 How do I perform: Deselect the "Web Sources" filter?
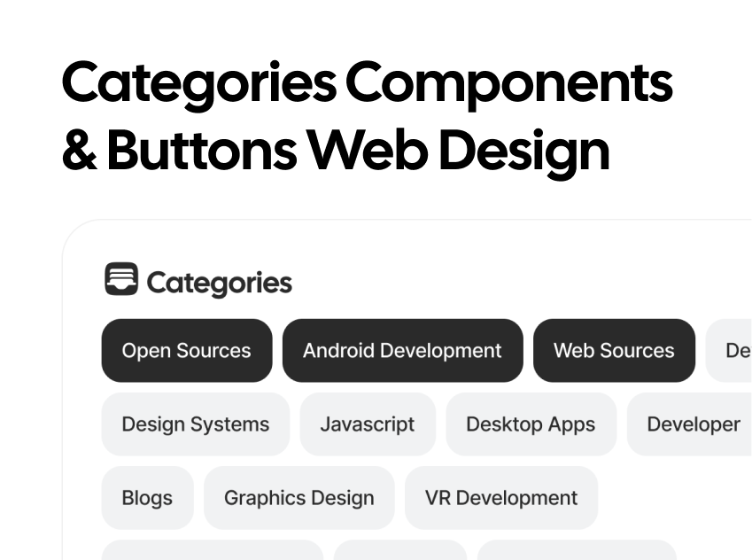[614, 350]
